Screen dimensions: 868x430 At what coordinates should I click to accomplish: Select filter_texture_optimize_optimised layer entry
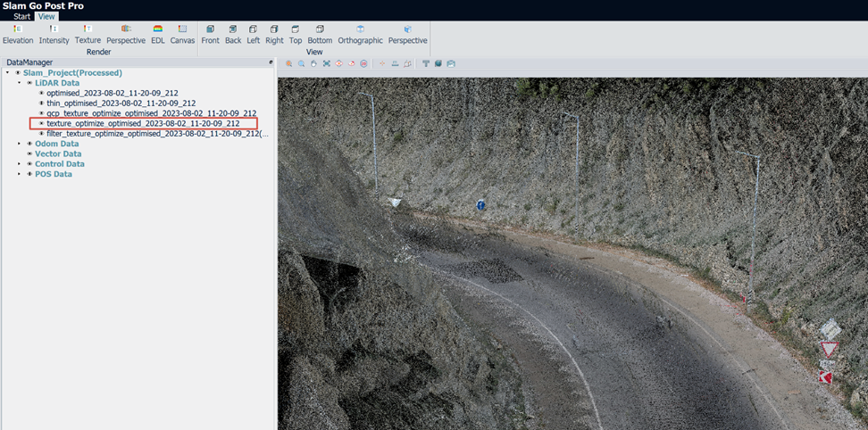158,134
